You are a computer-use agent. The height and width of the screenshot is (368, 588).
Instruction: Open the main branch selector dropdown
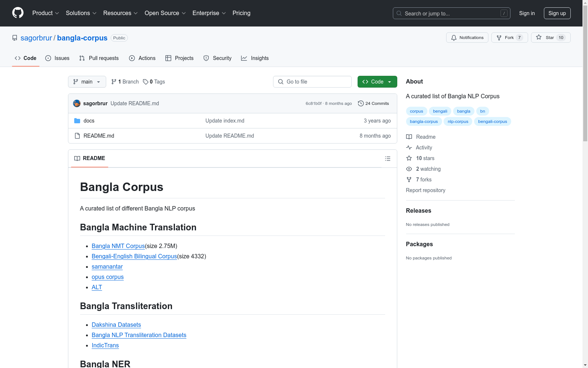click(87, 82)
